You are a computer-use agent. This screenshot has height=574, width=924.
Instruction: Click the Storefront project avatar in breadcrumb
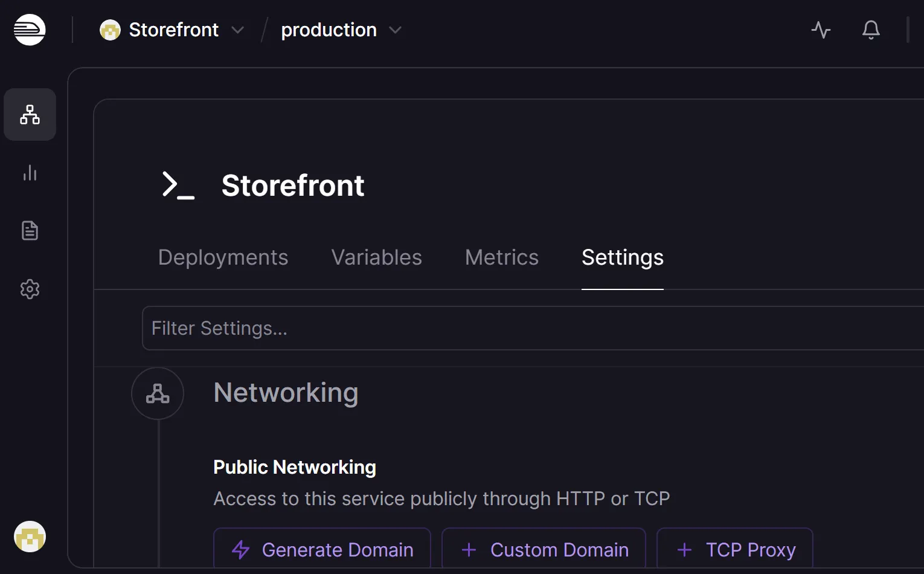[110, 30]
